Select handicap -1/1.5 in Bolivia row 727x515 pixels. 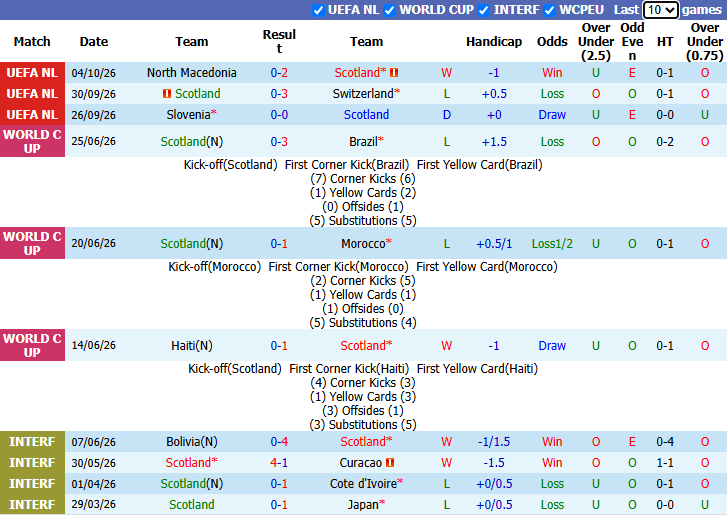click(x=494, y=442)
